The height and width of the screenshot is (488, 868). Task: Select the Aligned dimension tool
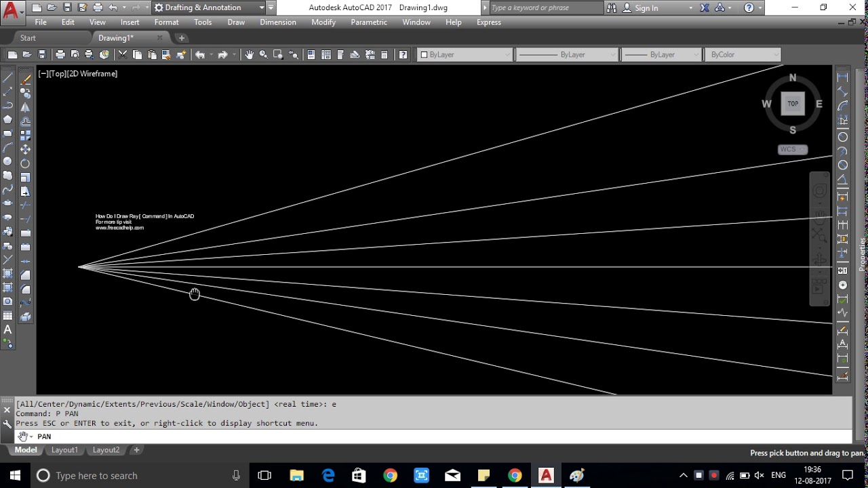tap(843, 91)
